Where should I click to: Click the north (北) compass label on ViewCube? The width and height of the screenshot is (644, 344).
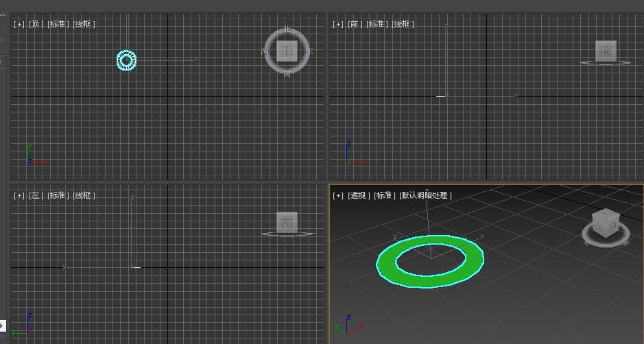point(287,29)
